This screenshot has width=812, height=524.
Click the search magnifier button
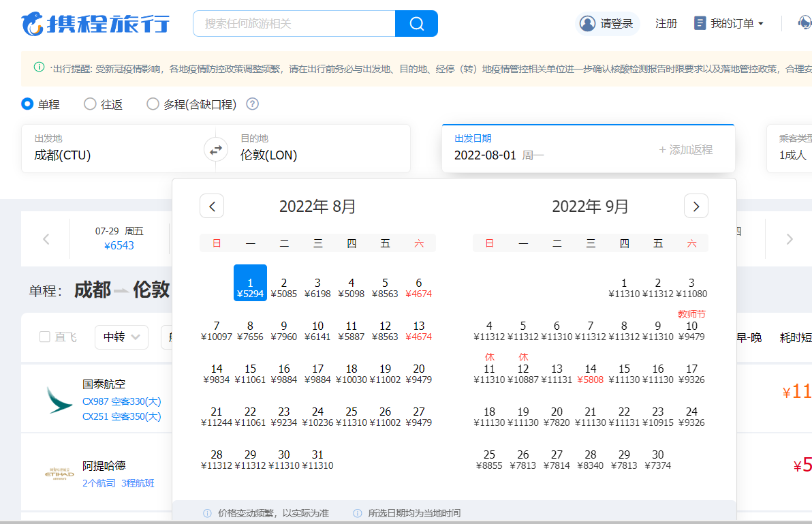416,24
